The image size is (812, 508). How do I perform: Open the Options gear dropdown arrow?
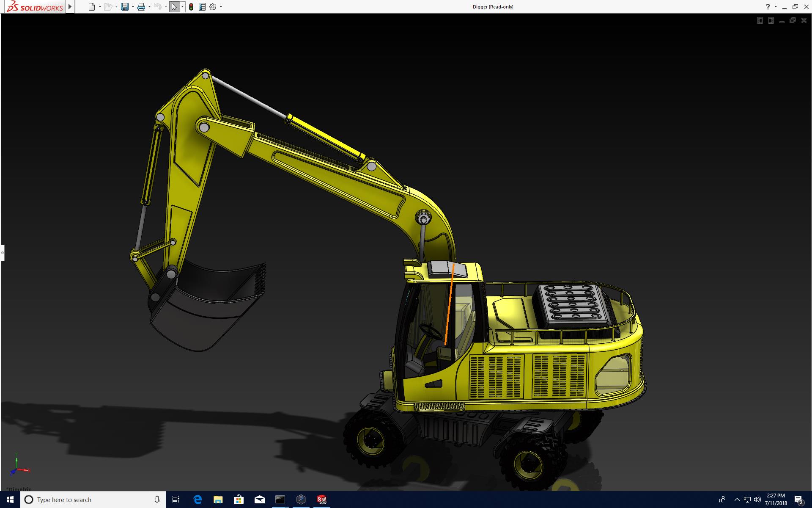[x=221, y=7]
